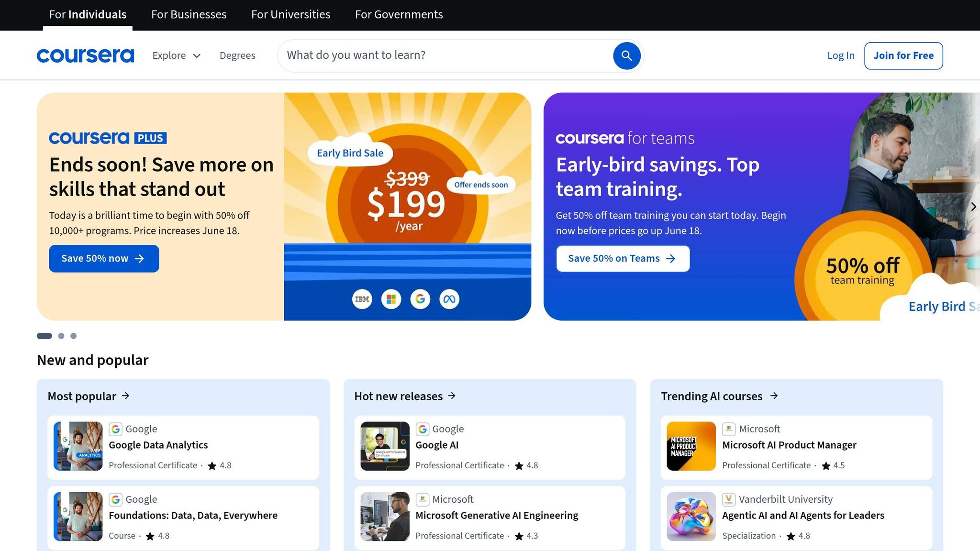
Task: Click the 50% off team training badge
Action: point(862,270)
